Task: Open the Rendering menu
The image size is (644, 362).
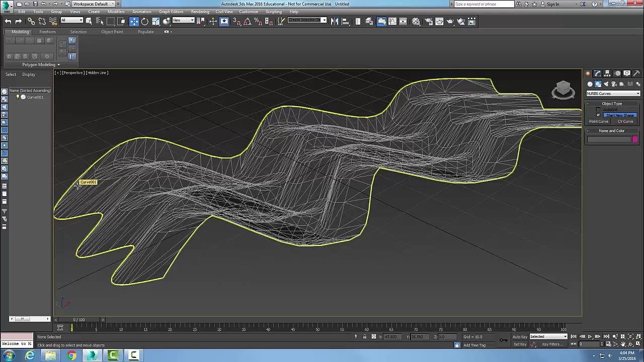Action: (x=200, y=12)
